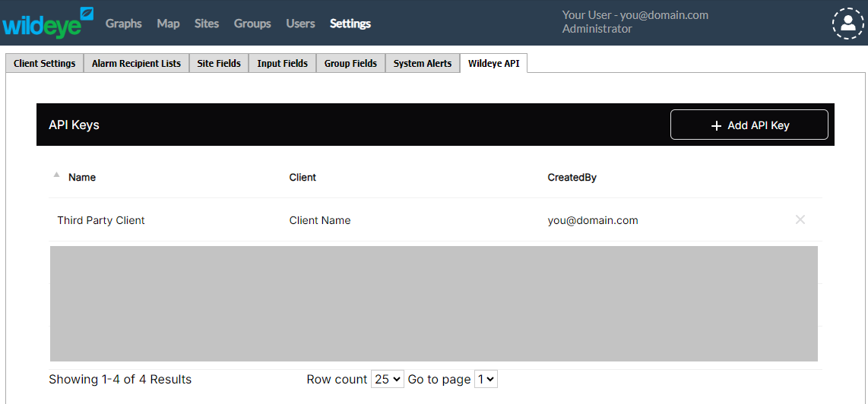Delete Third Party Client key with X icon
Screen dimensions: 868x404
800,219
